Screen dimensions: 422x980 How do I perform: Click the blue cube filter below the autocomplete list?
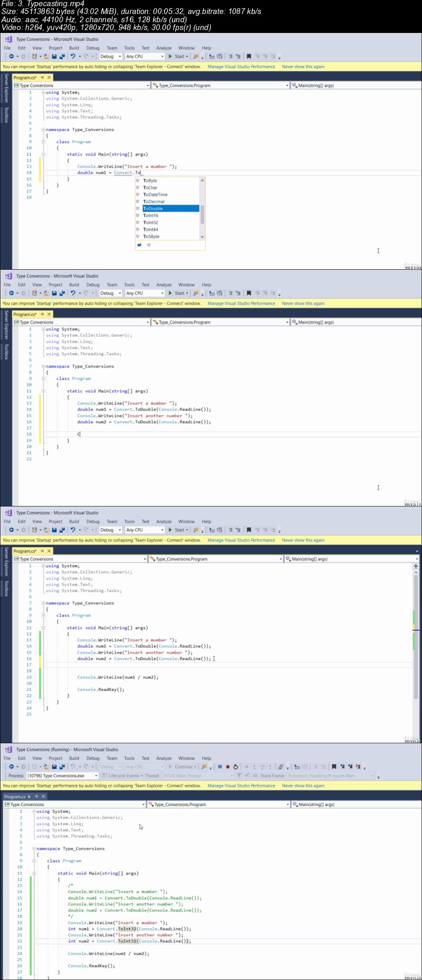(139, 245)
